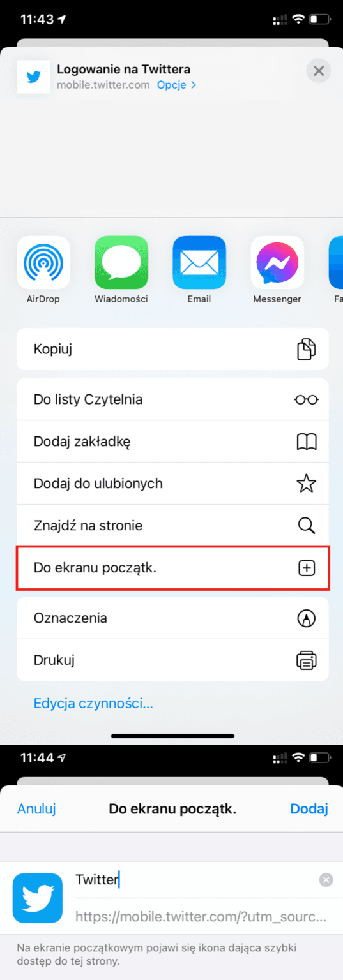Select Kopiuj to copy the link
This screenshot has width=343, height=980.
pos(172,349)
